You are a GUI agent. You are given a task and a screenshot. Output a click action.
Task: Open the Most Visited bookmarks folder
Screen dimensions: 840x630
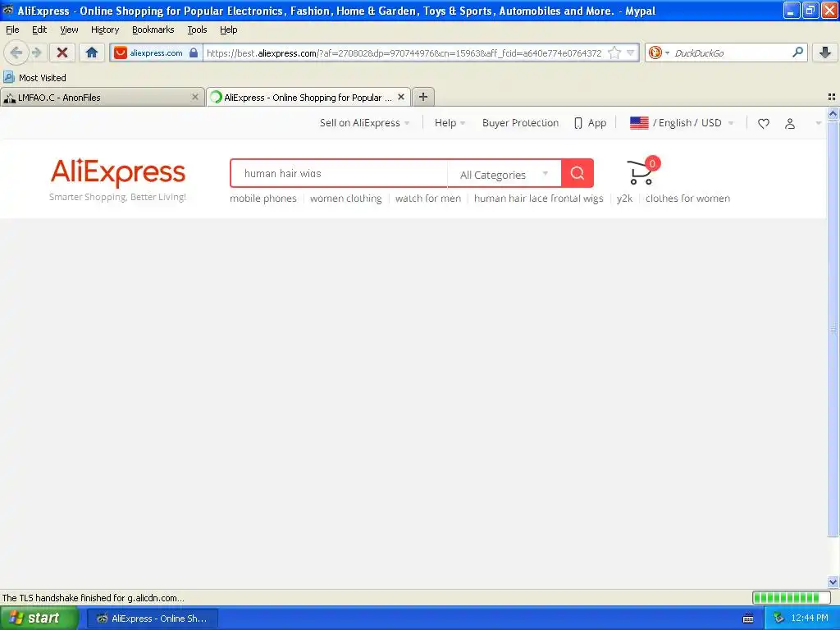pyautogui.click(x=34, y=78)
